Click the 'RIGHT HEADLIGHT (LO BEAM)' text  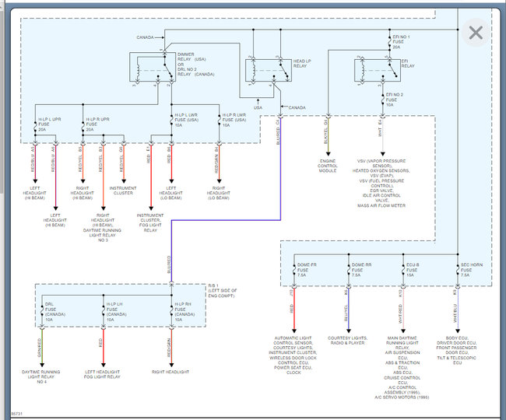219,193
